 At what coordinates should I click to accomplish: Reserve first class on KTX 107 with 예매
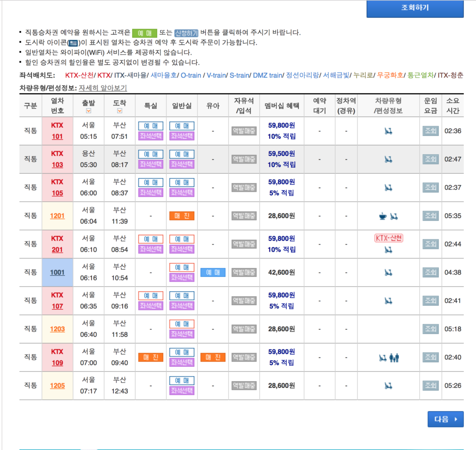[x=151, y=296]
